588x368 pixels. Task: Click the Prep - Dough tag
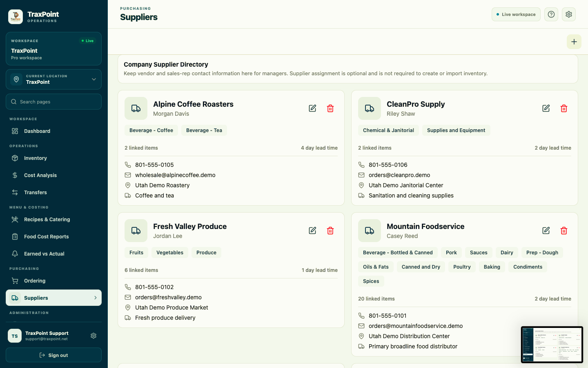(x=542, y=253)
